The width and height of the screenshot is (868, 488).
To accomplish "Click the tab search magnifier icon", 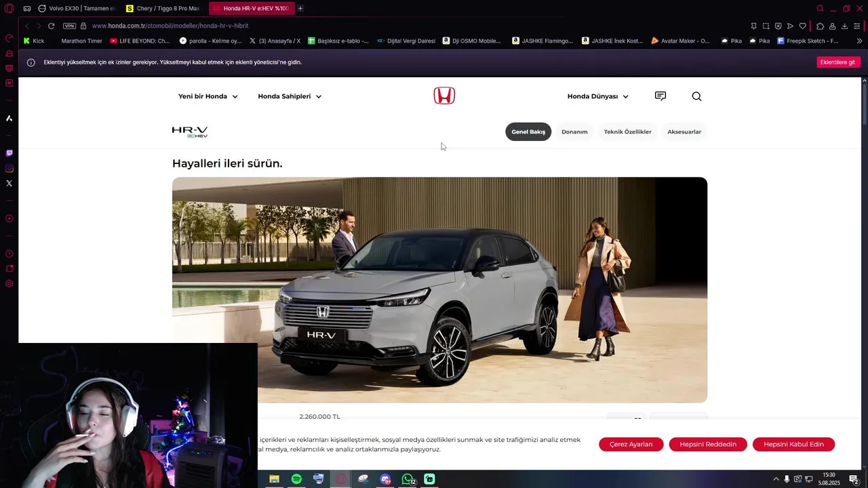I will point(821,8).
